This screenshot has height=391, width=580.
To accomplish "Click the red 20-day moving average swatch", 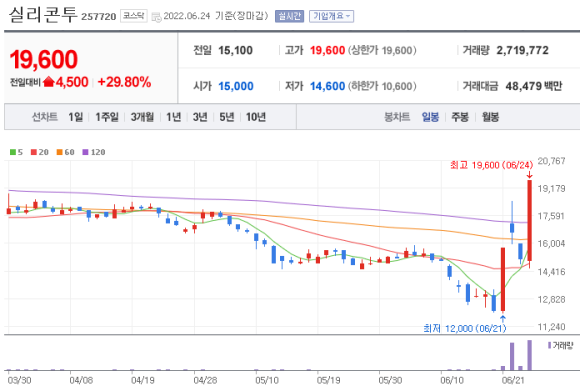I will (x=34, y=152).
